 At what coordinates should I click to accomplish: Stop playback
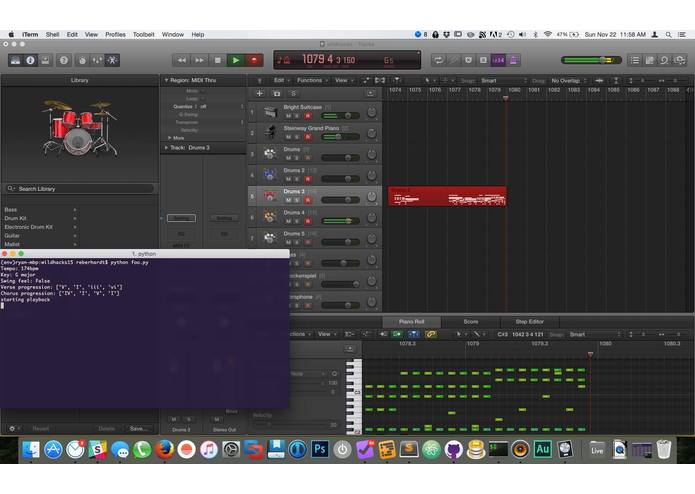click(218, 60)
